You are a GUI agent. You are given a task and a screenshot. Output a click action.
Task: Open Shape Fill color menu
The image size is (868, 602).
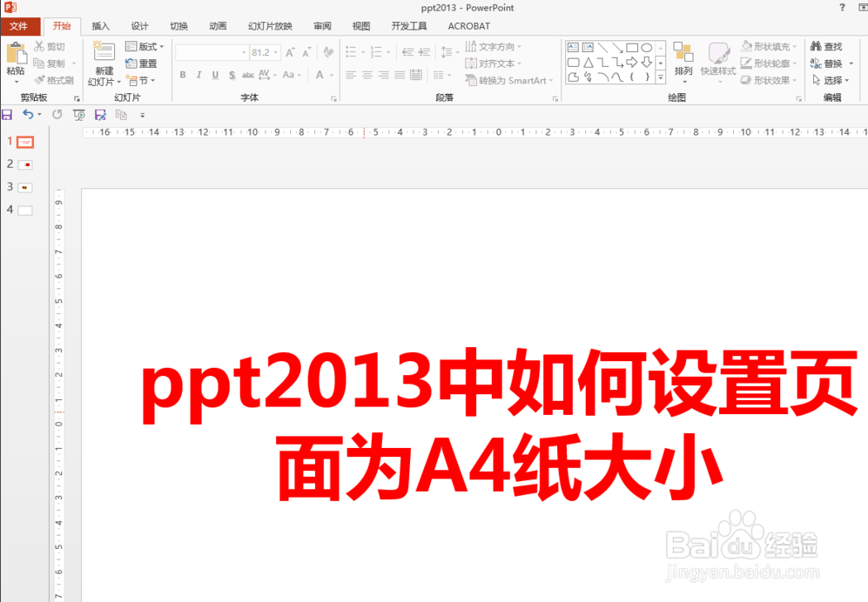(x=769, y=46)
